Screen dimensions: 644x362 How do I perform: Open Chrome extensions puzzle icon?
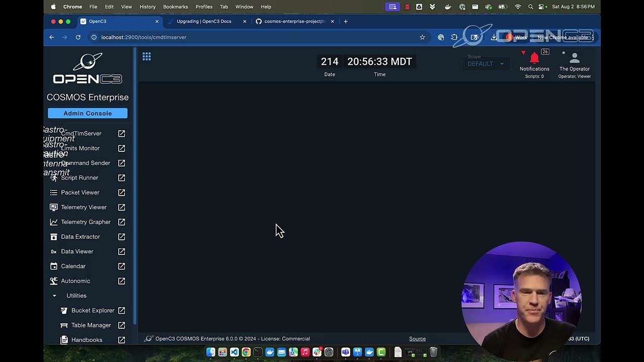tap(454, 37)
